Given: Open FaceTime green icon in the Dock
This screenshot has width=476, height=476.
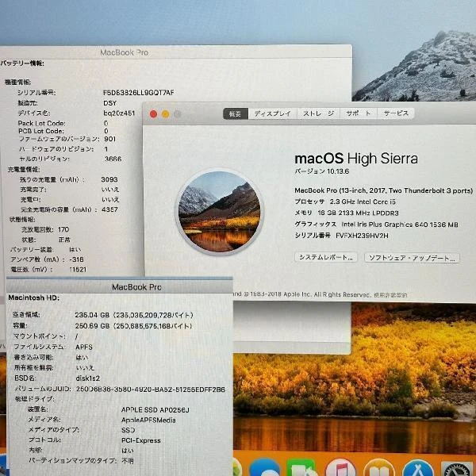Looking at the screenshot, I should tap(301, 468).
